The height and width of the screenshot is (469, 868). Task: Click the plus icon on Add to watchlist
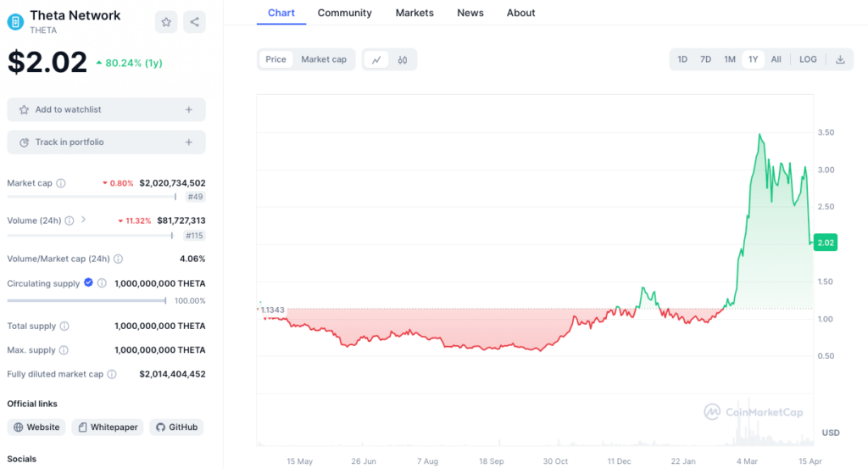tap(189, 109)
